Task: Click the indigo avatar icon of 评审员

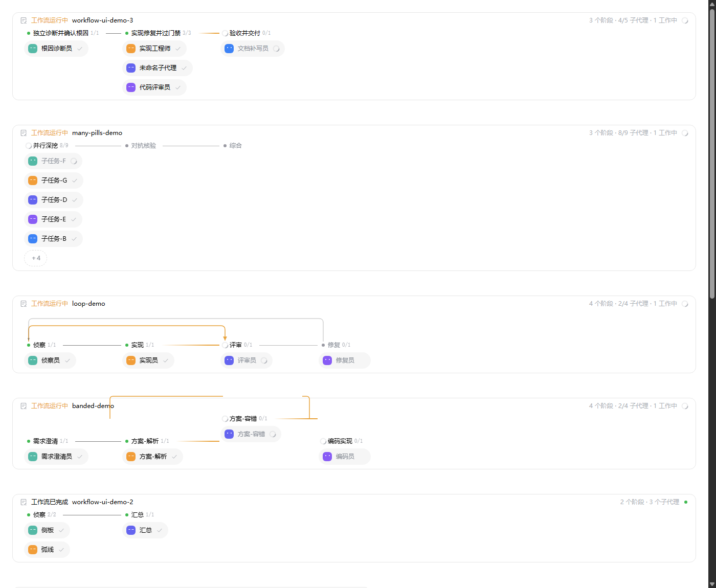Action: [x=229, y=360]
